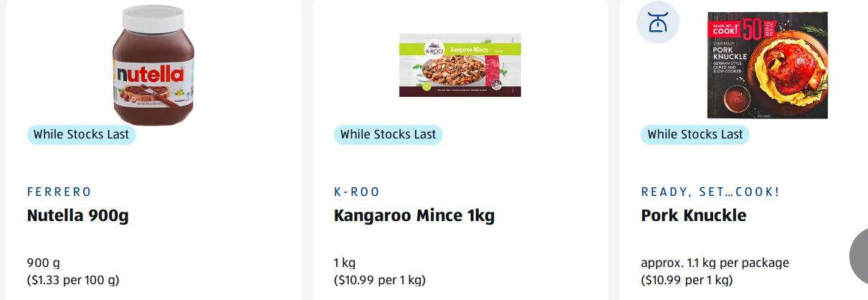The width and height of the screenshot is (868, 300).
Task: Click the 1 kg size text under Kangaroo Mince
Action: pos(345,263)
